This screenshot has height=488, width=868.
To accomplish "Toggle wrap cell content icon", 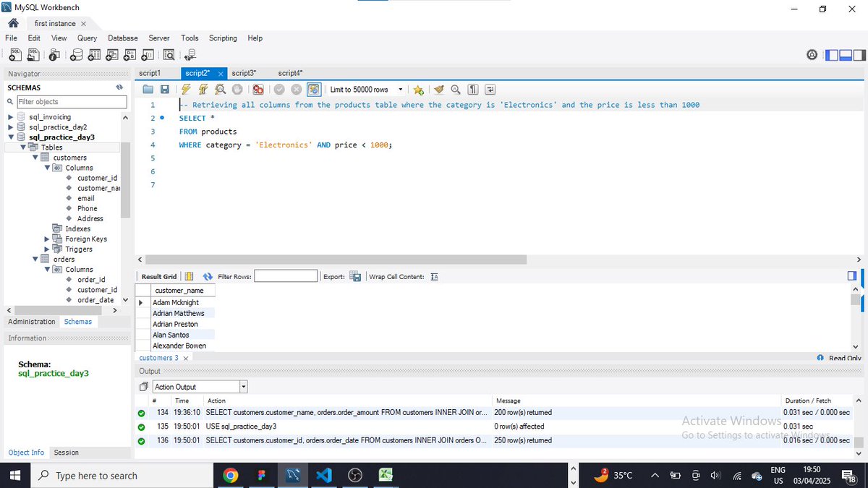I will [434, 276].
